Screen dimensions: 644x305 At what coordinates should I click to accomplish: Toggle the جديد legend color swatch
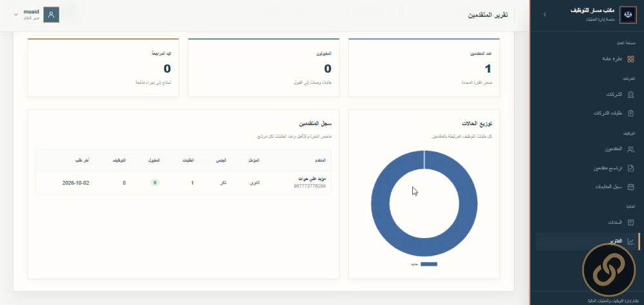[429, 264]
